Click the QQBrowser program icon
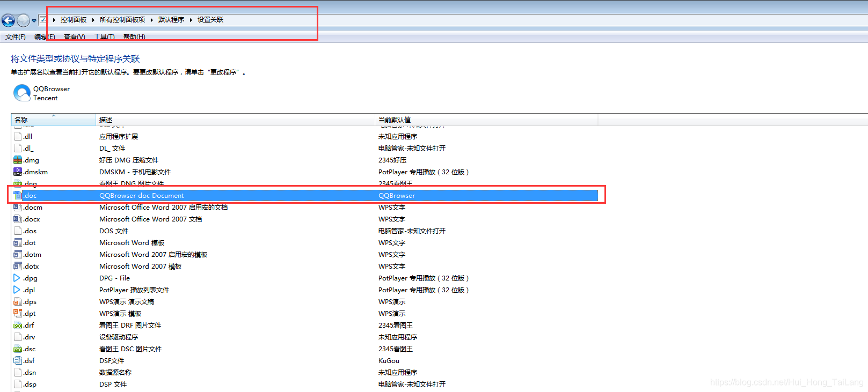This screenshot has width=868, height=392. pyautogui.click(x=22, y=93)
